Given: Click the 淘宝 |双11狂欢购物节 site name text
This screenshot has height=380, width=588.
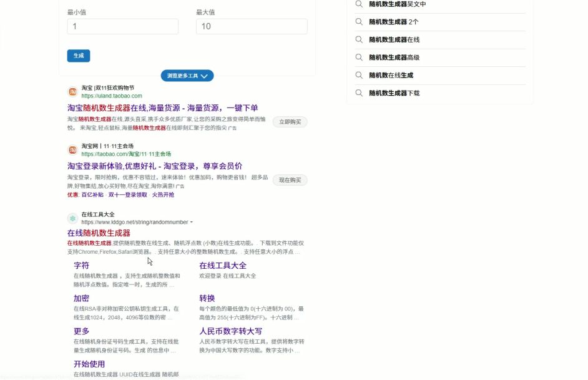Looking at the screenshot, I should click(x=107, y=88).
